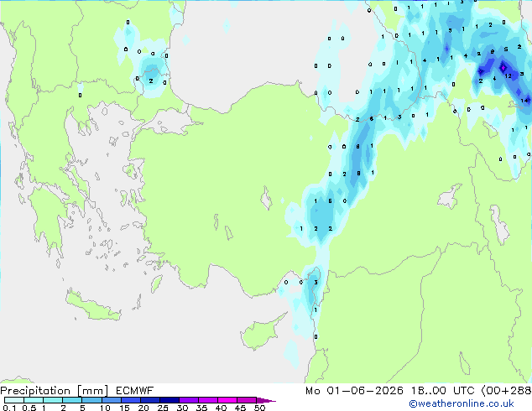Click the legend value label '25'
Viewport: 532px width, 411px height.
[x=163, y=408]
